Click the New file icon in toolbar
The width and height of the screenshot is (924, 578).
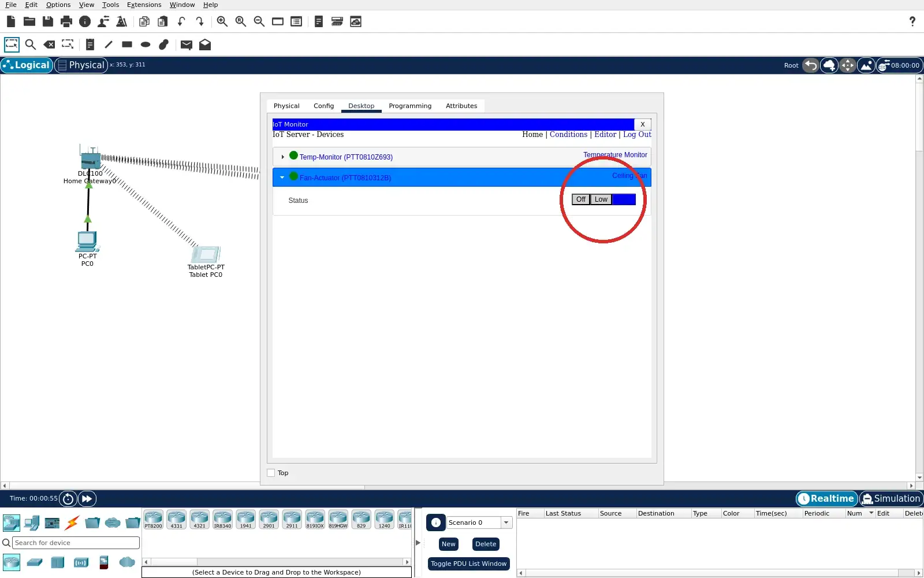coord(11,21)
